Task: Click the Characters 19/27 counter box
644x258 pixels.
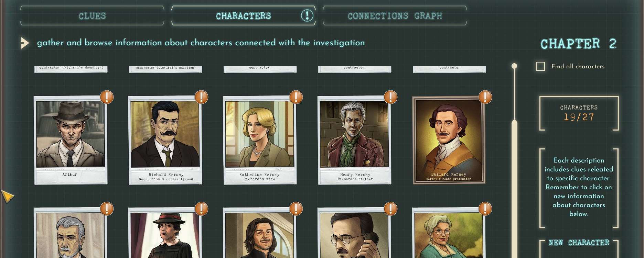Action: (x=579, y=113)
